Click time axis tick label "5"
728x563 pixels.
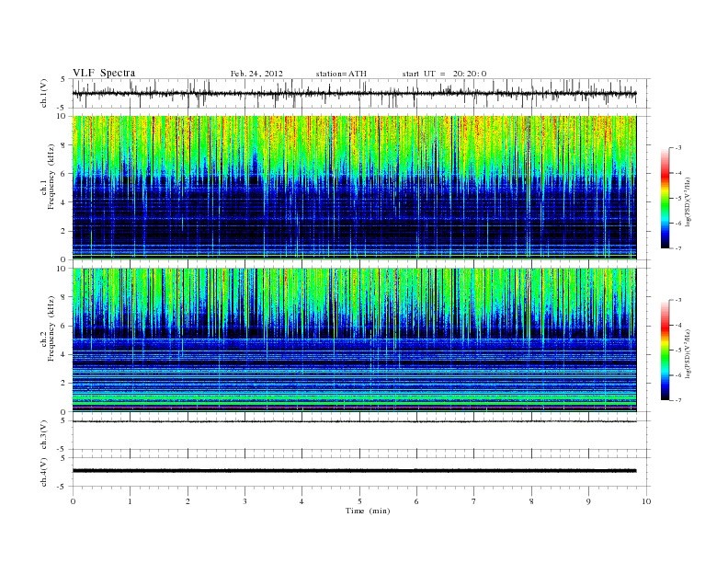[359, 501]
